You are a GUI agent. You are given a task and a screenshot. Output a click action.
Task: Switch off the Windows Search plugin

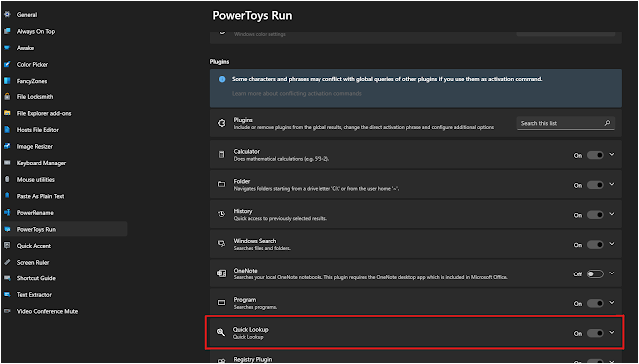(595, 245)
